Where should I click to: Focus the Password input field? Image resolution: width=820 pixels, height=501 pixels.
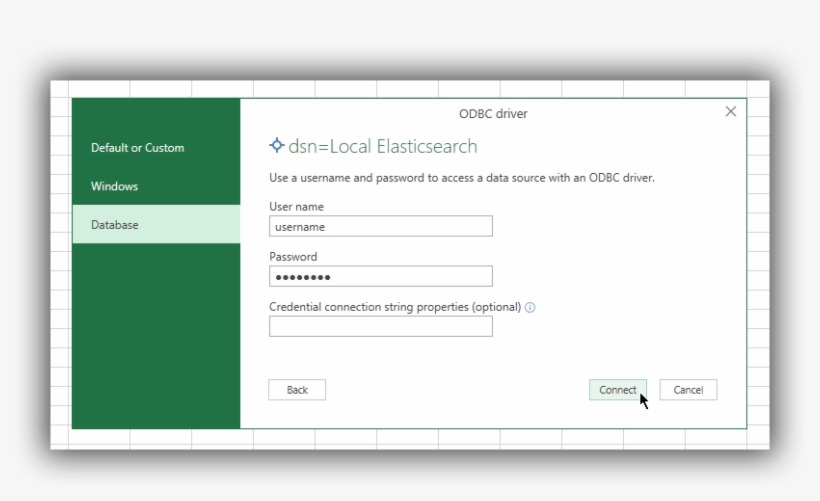381,276
